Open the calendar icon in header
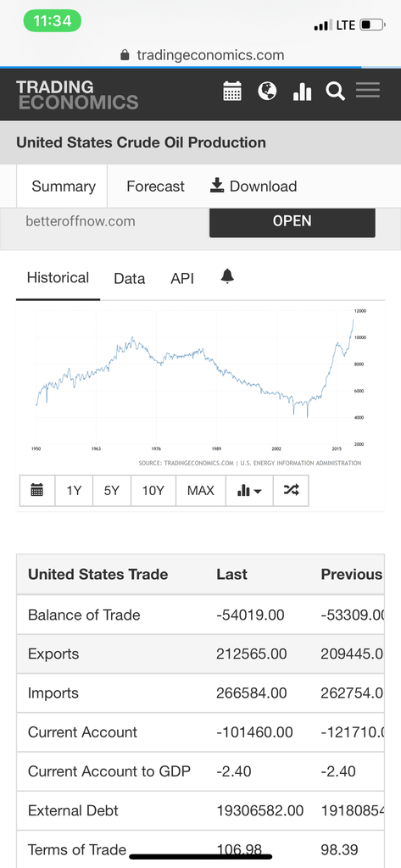The height and width of the screenshot is (868, 401). pos(232,91)
